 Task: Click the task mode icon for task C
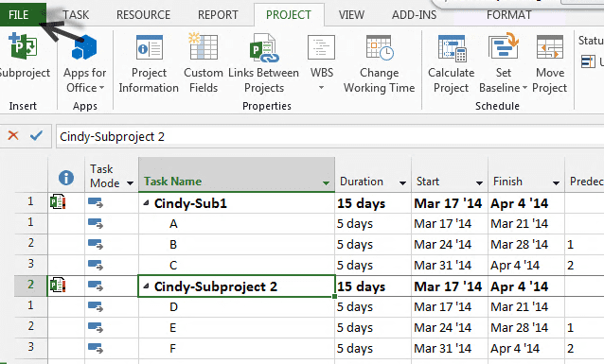tap(96, 265)
